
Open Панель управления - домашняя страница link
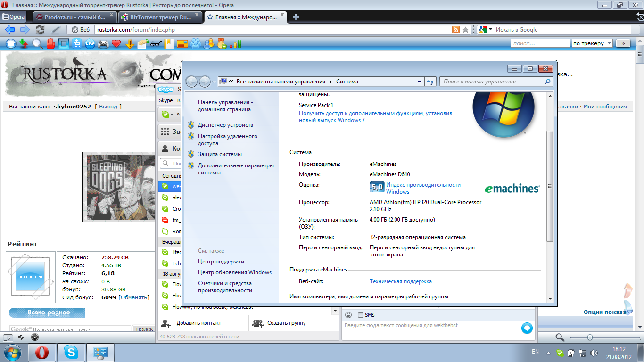[x=225, y=106]
